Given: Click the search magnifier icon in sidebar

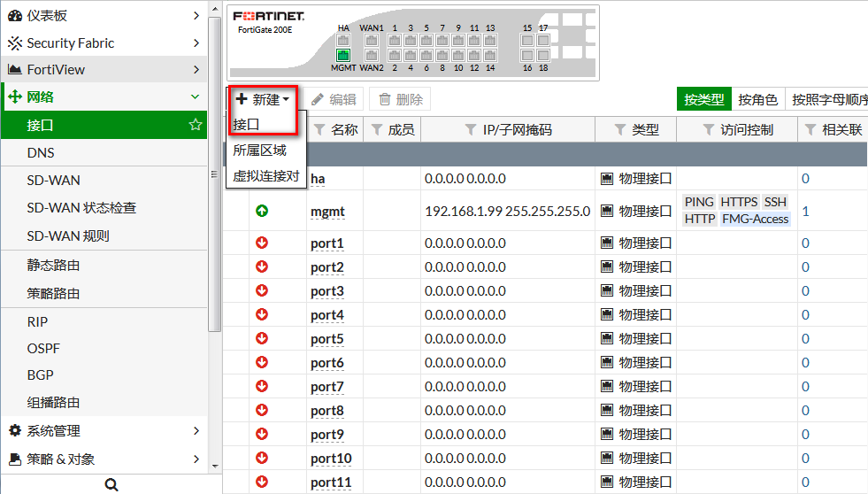Looking at the screenshot, I should click(111, 484).
